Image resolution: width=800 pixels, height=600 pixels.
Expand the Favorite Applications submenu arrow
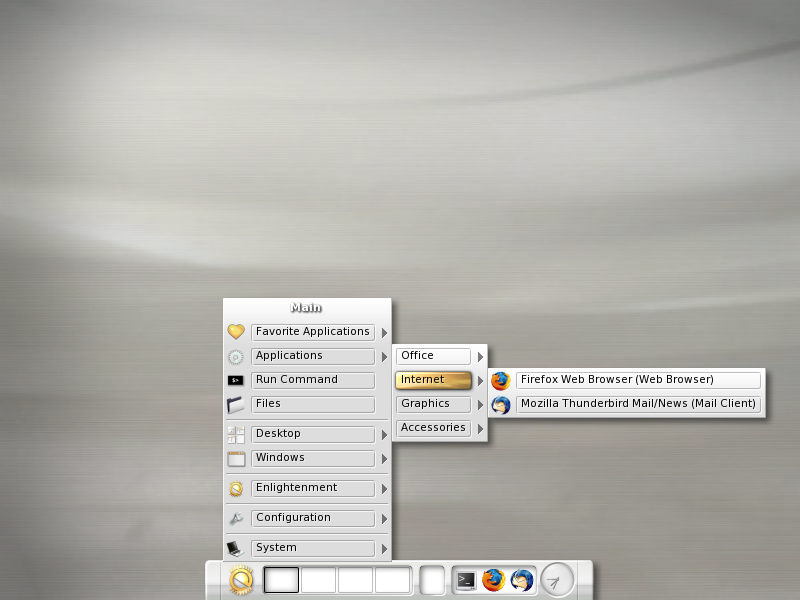coord(384,333)
